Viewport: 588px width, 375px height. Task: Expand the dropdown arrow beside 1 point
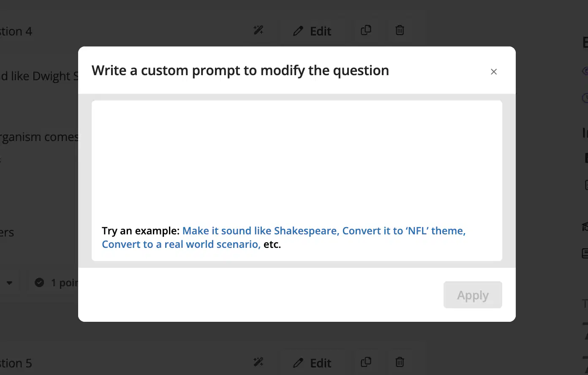(x=9, y=283)
